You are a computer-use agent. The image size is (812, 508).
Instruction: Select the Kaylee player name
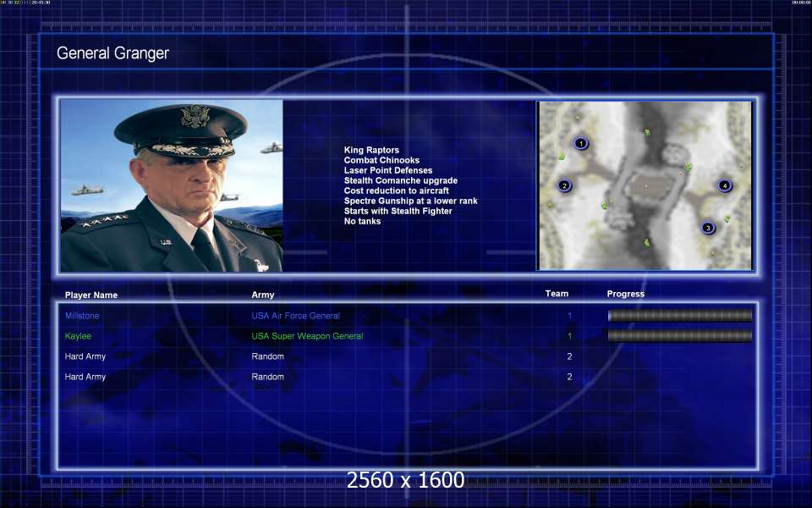coord(78,336)
